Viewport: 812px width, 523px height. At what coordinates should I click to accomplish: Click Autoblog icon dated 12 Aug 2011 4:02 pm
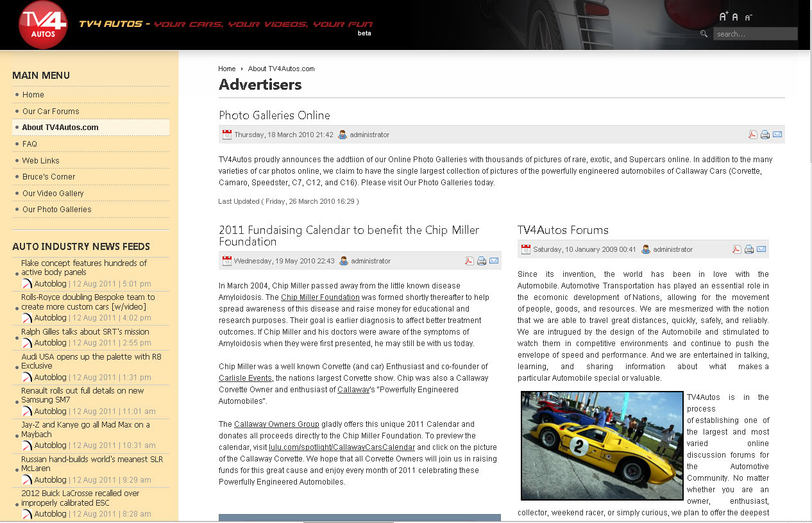coord(27,317)
